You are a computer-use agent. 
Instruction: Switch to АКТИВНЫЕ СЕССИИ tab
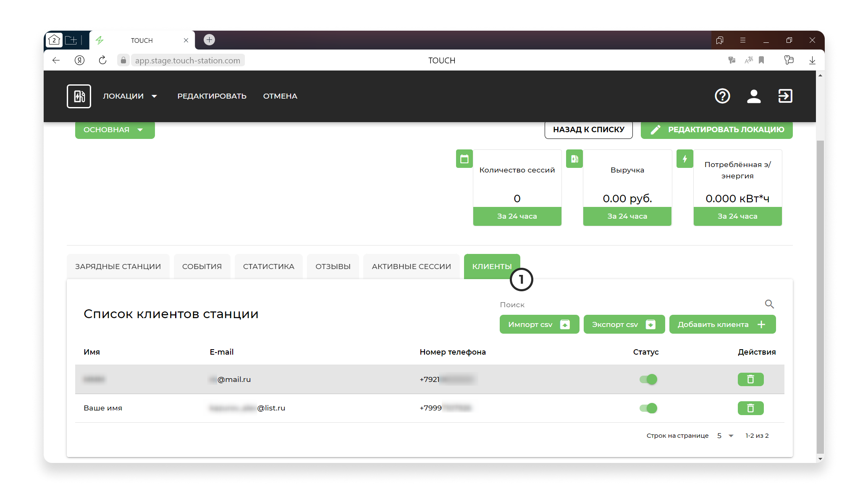(x=412, y=267)
